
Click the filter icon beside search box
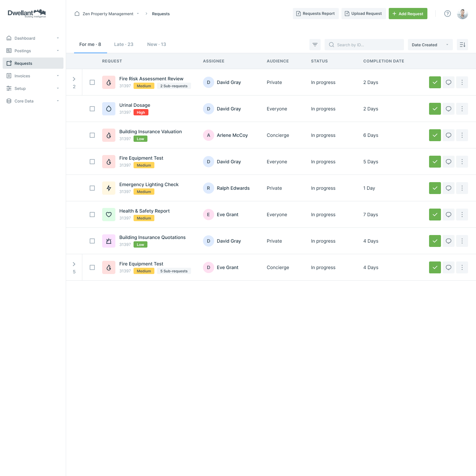pyautogui.click(x=315, y=45)
